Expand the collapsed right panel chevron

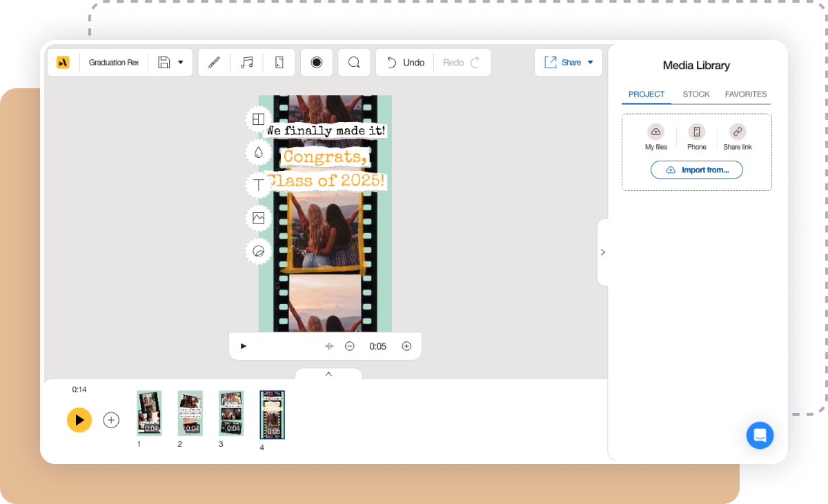tap(603, 252)
